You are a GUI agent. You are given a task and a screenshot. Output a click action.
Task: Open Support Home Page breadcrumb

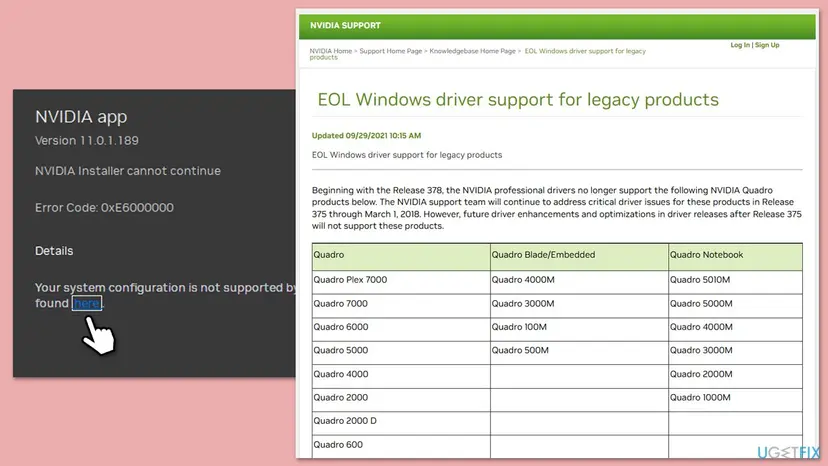click(x=391, y=51)
